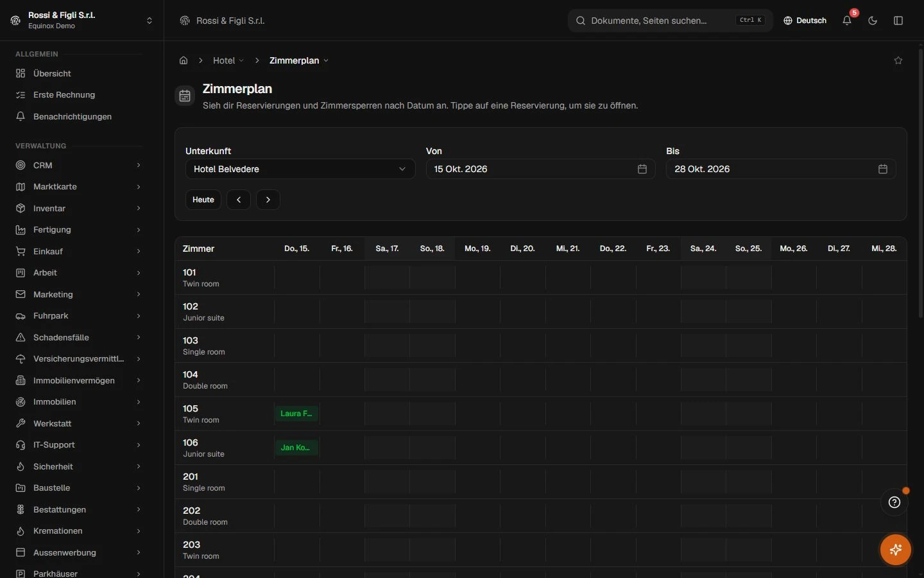Toggle the sidebar panel icon
Screen dimensions: 924x578
[x=898, y=21]
